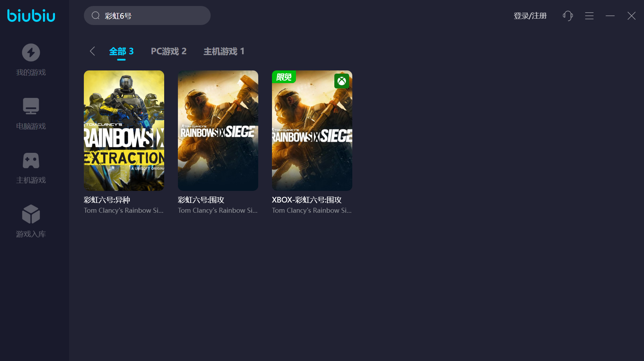Click the 限免 tag on Xbox cover
644x361 pixels.
[x=284, y=77]
